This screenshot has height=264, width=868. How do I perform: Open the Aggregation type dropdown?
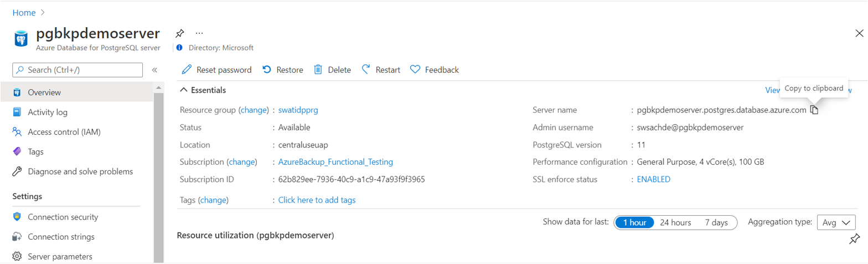point(836,222)
